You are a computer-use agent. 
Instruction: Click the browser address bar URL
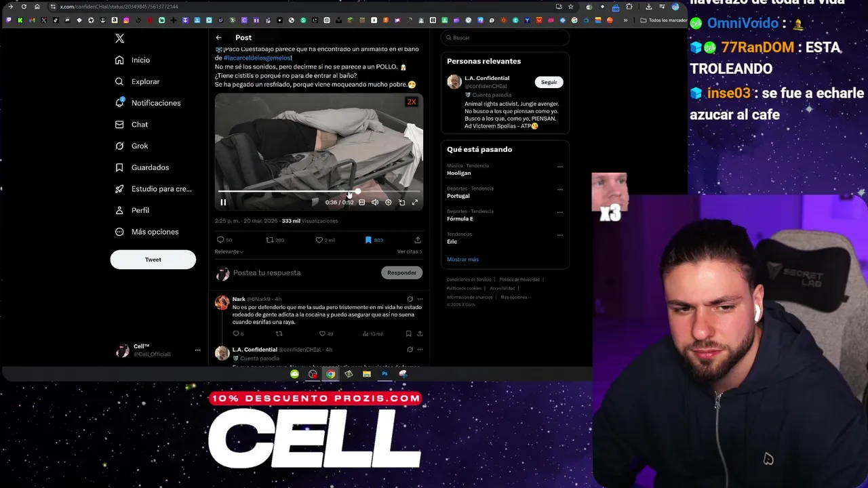[119, 7]
